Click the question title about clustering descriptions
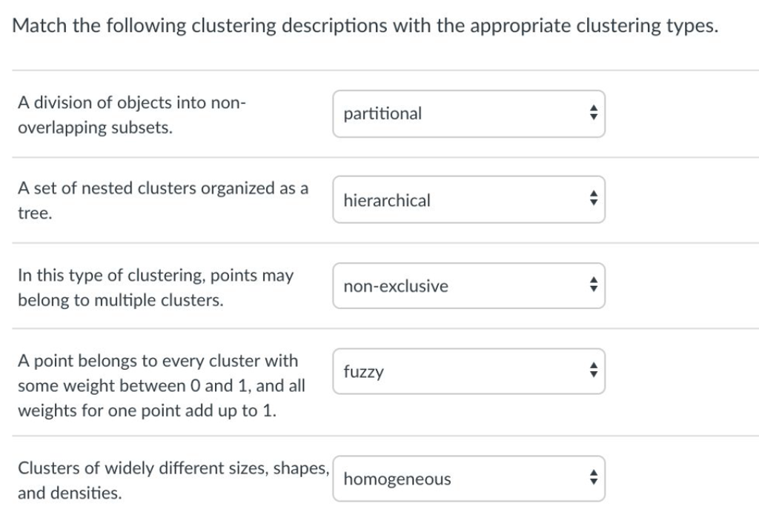Screen dimensions: 759x532 click(365, 25)
